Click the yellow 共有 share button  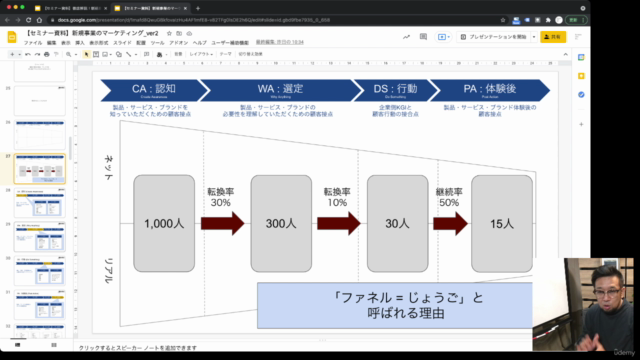(553, 37)
